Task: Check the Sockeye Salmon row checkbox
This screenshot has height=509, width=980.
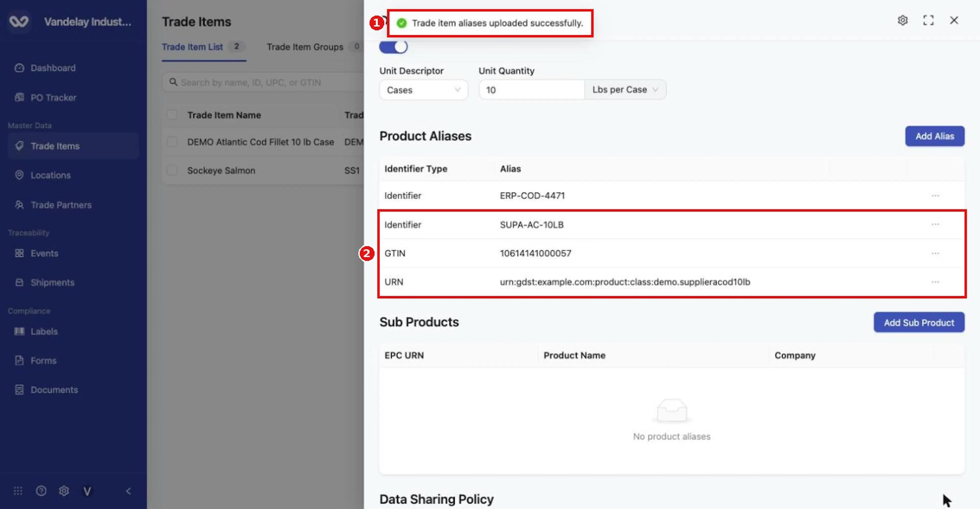Action: tap(172, 170)
